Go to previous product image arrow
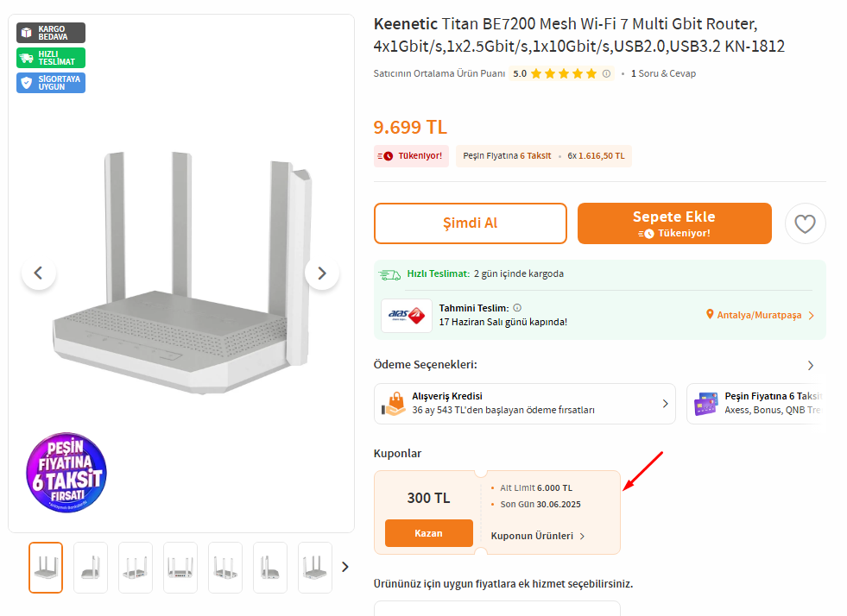 38,273
